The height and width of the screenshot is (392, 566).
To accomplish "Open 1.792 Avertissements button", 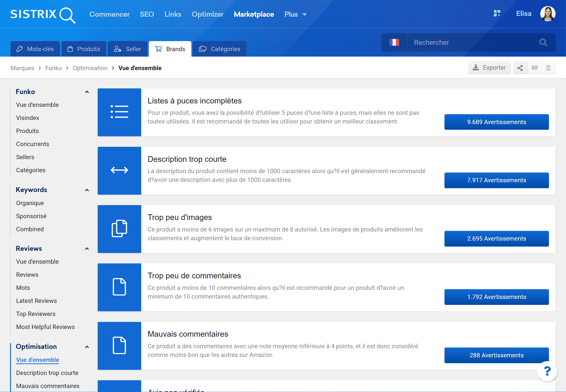I will click(497, 297).
